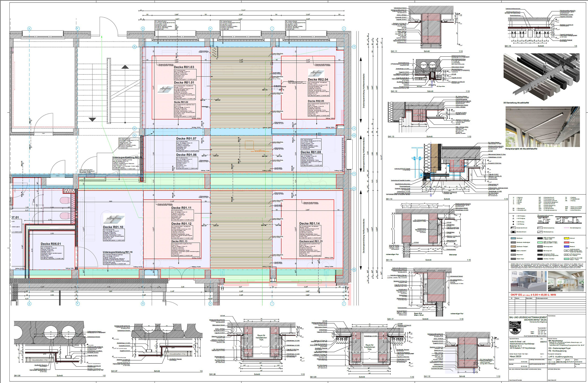The height and width of the screenshot is (383, 588).
Task: Click the 'Grundstücksgrenze' legend entry
Action: pos(575,228)
